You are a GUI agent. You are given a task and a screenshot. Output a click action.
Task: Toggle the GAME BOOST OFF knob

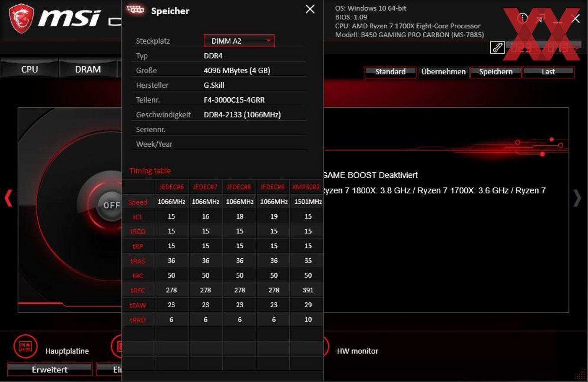(x=111, y=205)
